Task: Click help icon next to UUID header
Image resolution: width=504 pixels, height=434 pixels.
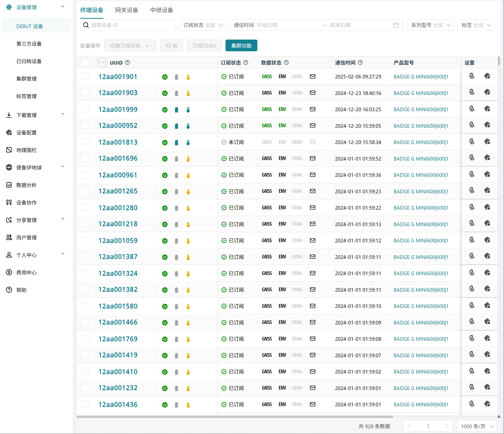Action: click(x=127, y=62)
